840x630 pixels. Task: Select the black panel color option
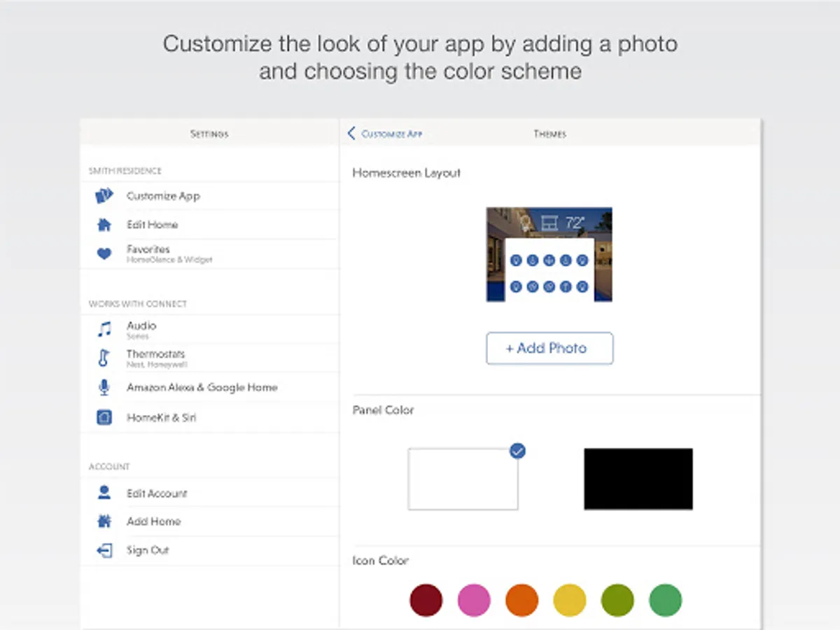tap(638, 479)
